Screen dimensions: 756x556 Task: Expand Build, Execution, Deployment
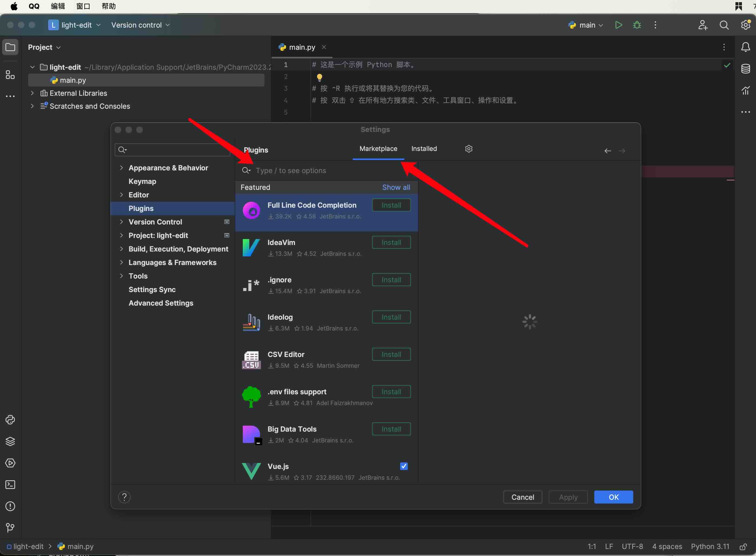click(x=121, y=249)
